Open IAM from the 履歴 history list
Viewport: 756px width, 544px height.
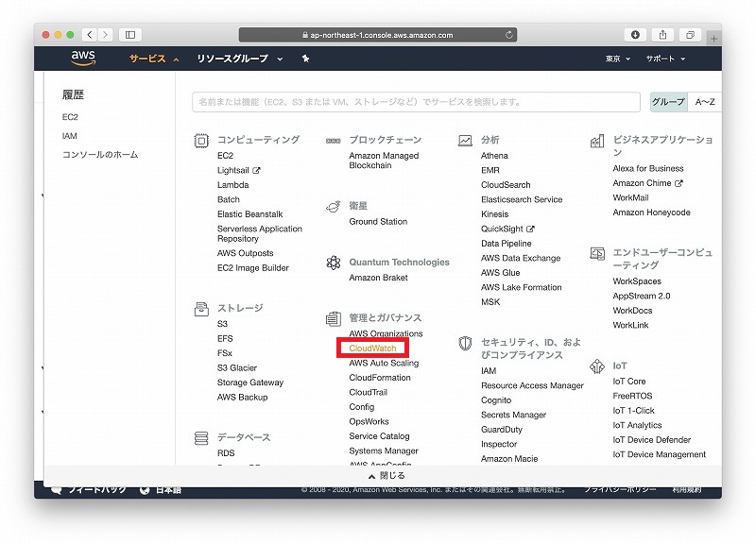(x=69, y=136)
